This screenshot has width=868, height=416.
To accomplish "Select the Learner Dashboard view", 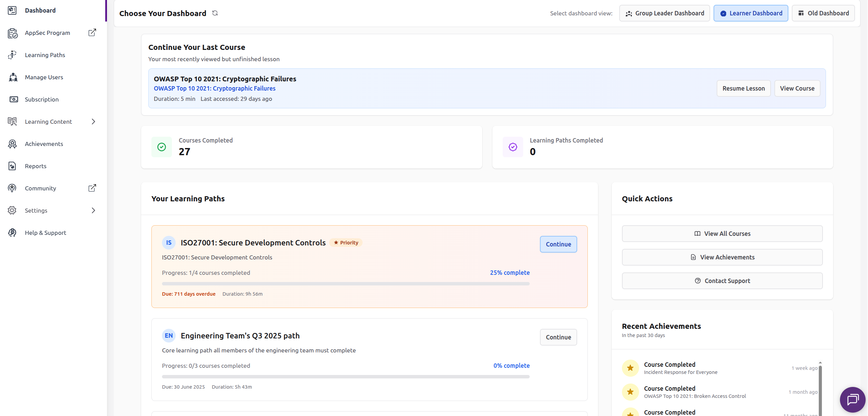I will click(x=750, y=13).
